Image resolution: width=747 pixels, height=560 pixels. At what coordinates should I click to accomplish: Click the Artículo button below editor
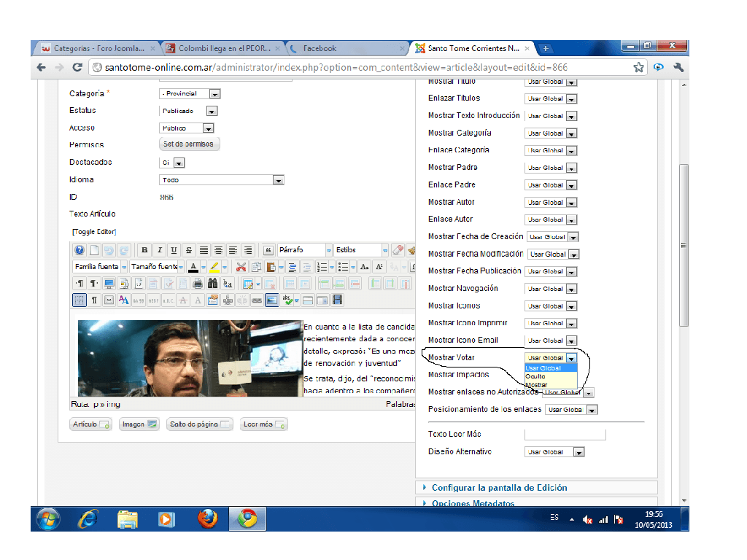(x=90, y=424)
